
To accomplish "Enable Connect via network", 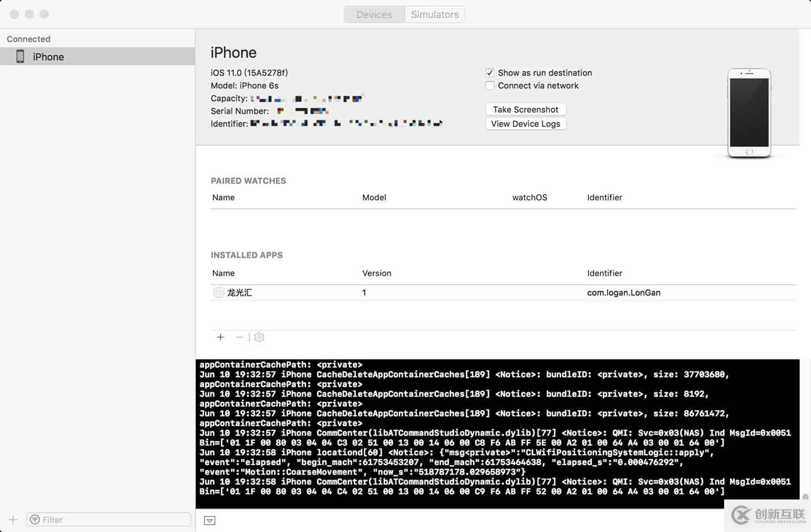I will click(x=490, y=86).
